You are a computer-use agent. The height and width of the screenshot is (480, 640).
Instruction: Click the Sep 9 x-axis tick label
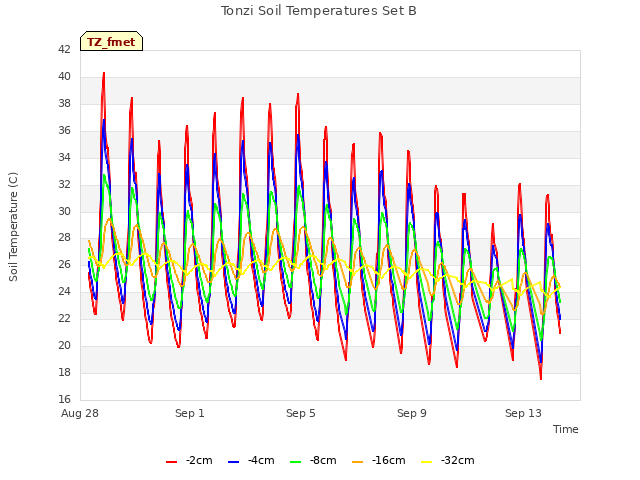tap(412, 413)
